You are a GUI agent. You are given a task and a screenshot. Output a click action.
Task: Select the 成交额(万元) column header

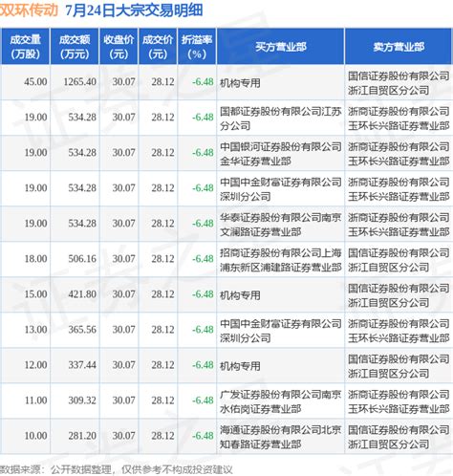point(75,47)
